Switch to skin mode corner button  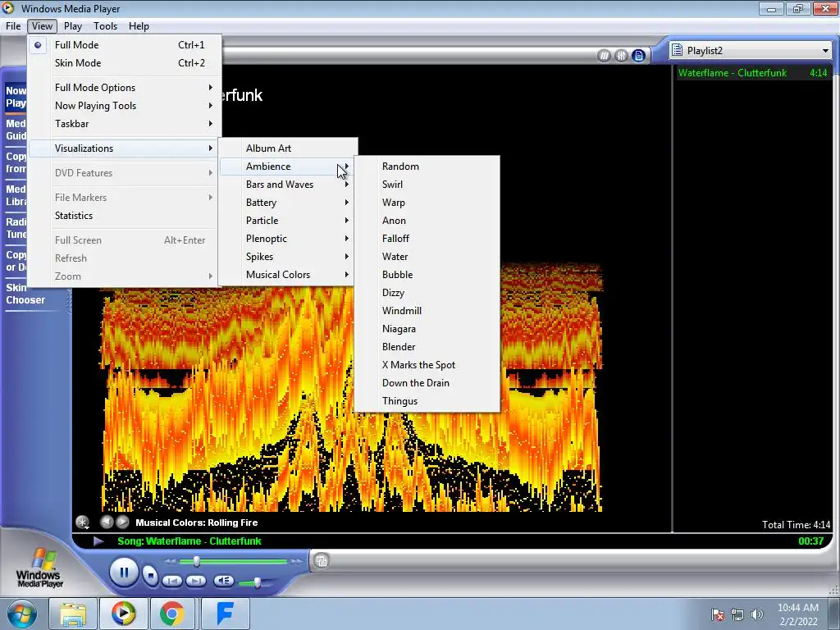click(322, 561)
